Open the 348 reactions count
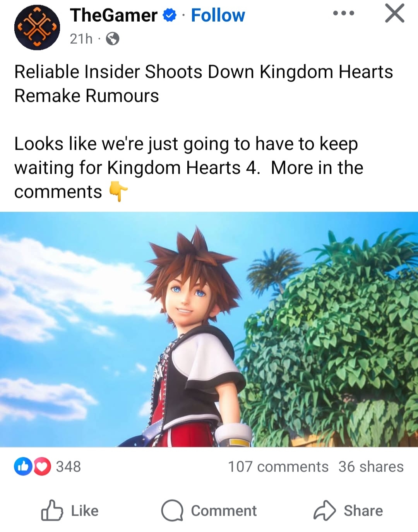This screenshot has width=418, height=532. (69, 467)
